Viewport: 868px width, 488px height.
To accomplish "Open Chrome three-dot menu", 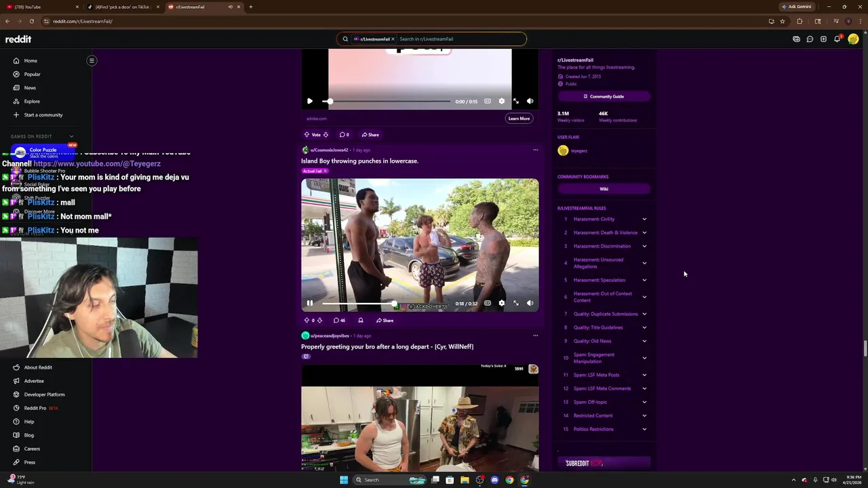I will (x=860, y=21).
